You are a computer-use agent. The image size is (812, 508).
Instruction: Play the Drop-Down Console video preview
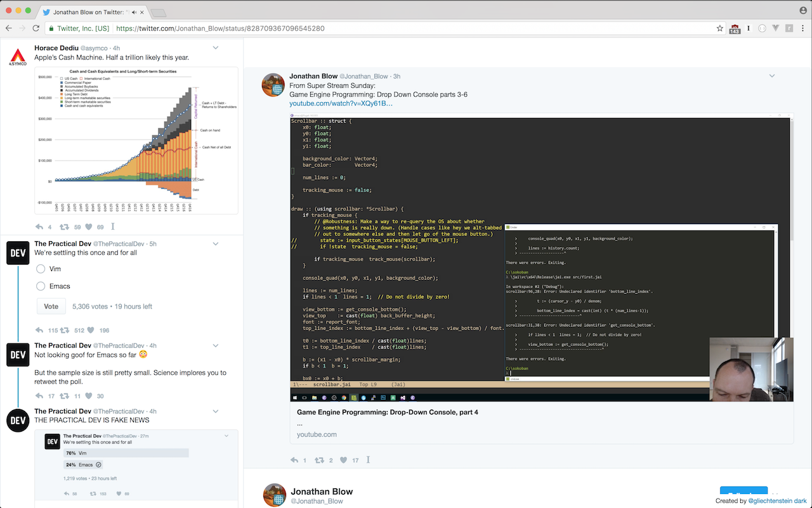(542, 257)
